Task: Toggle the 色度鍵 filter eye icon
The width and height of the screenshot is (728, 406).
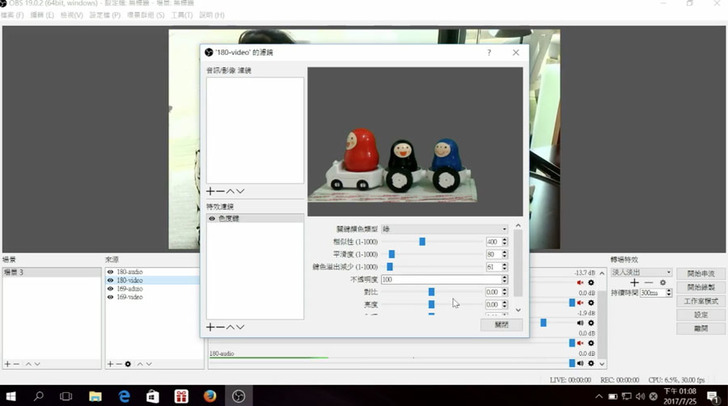Action: pos(212,218)
